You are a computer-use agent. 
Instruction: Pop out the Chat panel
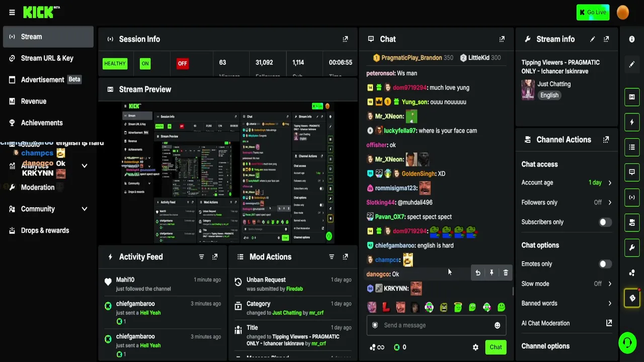(x=502, y=39)
